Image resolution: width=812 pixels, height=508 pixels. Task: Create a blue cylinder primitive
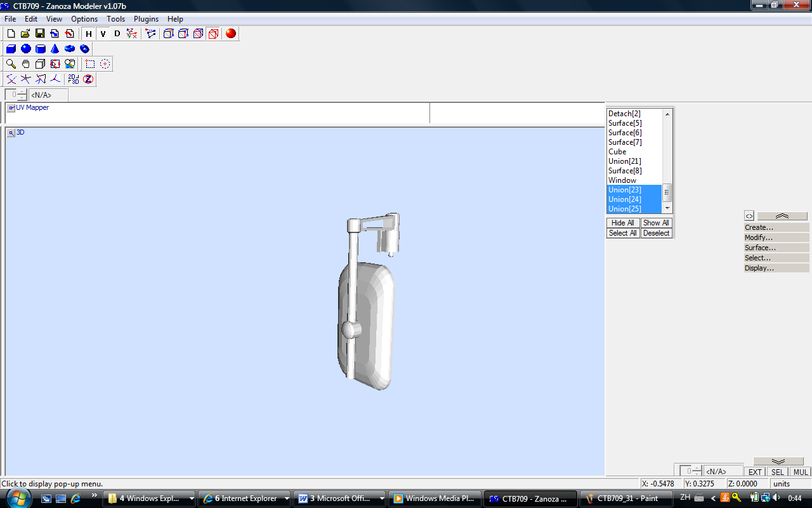click(40, 49)
